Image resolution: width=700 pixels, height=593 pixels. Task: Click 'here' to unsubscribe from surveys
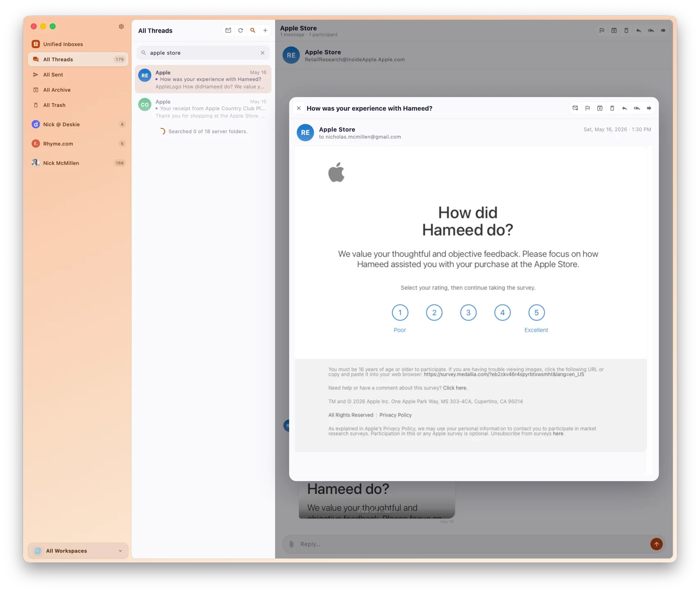point(558,433)
